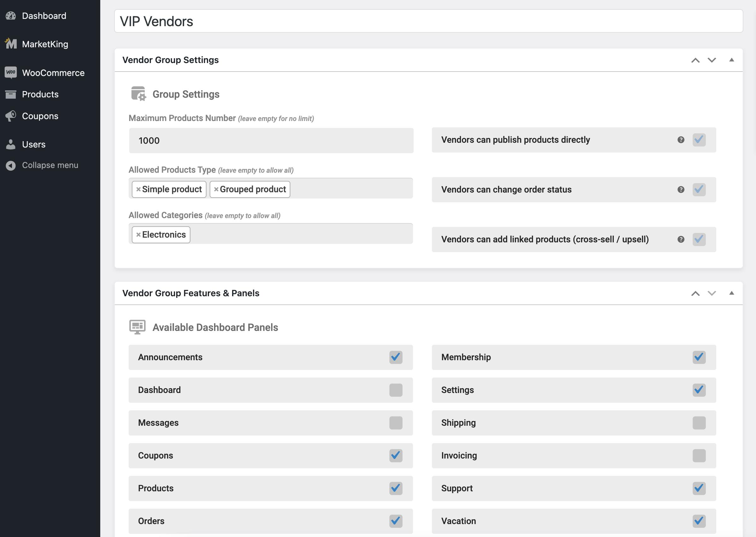Toggle Vendors can add linked products
756x537 pixels.
pos(699,240)
